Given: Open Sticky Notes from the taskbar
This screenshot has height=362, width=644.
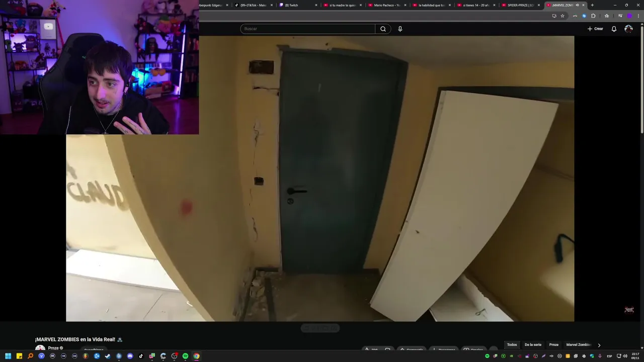Looking at the screenshot, I should coord(19,356).
